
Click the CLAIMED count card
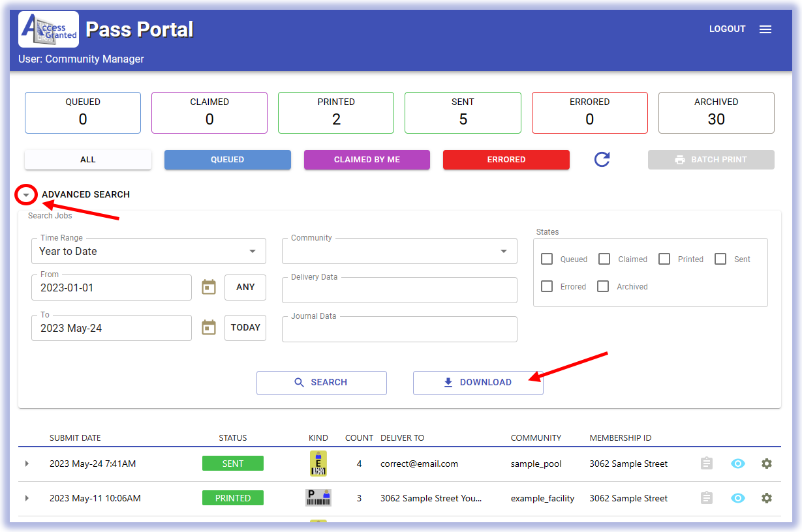coord(209,113)
